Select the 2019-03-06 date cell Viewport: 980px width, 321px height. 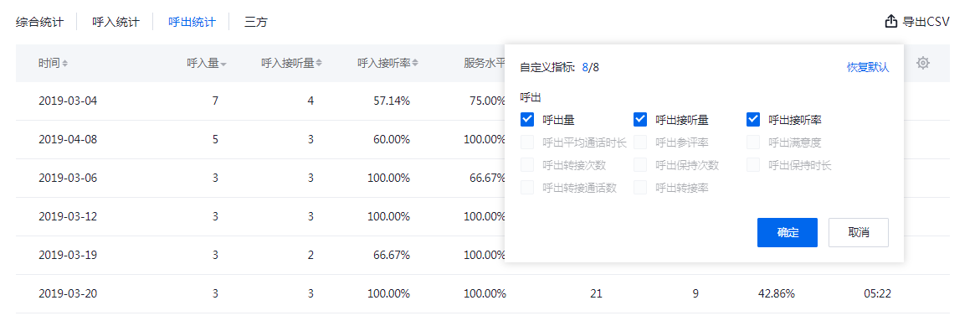coord(68,178)
